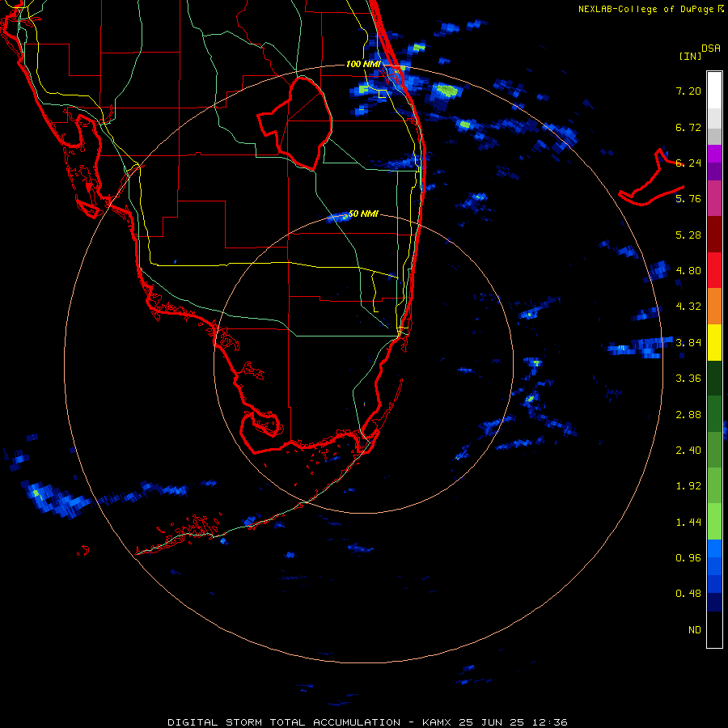Select the orange swatch beside 4.32
Viewport: 728px width, 728px height.
[x=714, y=306]
